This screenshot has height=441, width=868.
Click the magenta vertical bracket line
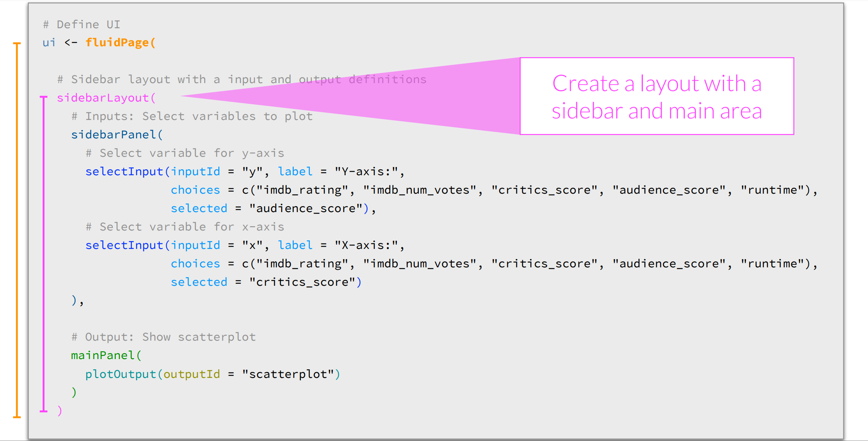point(44,255)
